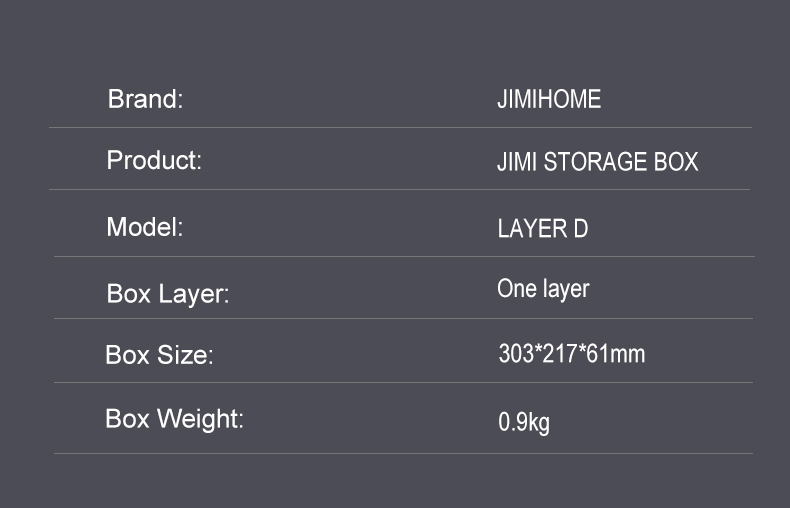790x508 pixels.
Task: Click the divider line below Model row
Action: (400, 256)
